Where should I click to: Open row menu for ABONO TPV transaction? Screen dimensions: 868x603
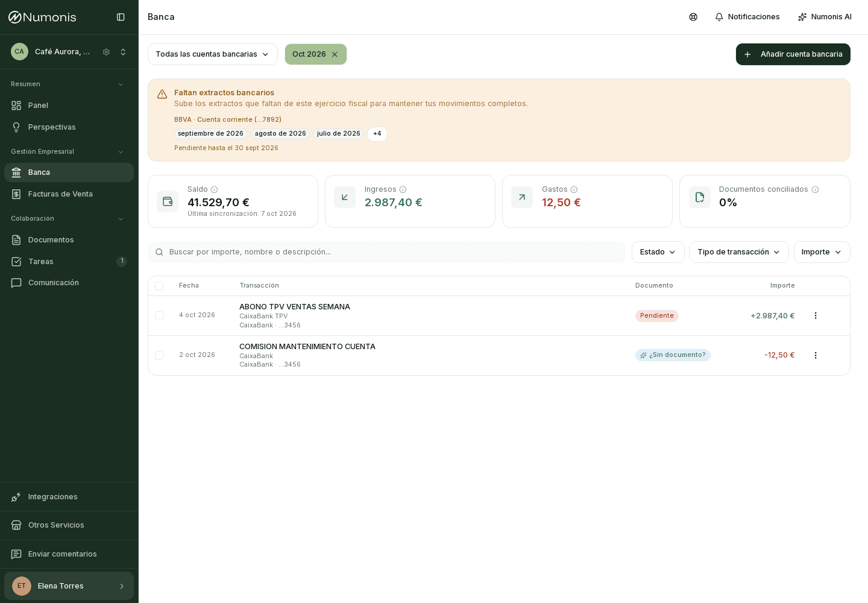tap(816, 315)
